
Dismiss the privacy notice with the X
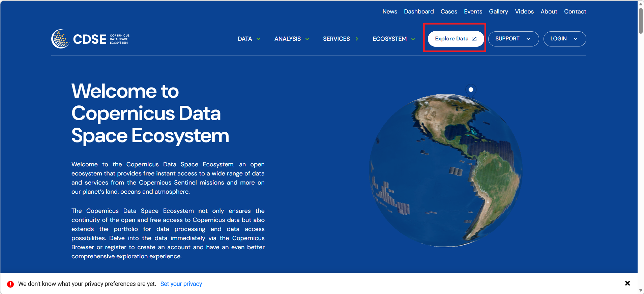(627, 283)
